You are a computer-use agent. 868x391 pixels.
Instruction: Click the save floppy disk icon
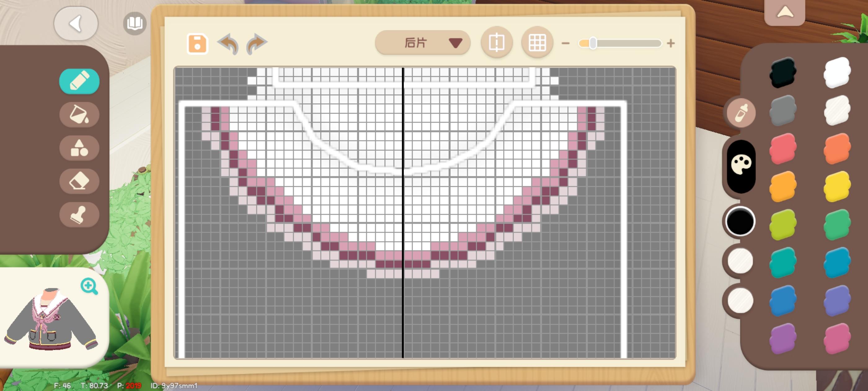197,44
